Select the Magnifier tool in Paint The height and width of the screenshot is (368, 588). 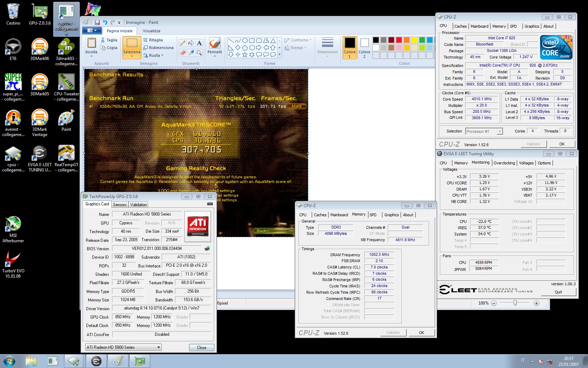(199, 53)
